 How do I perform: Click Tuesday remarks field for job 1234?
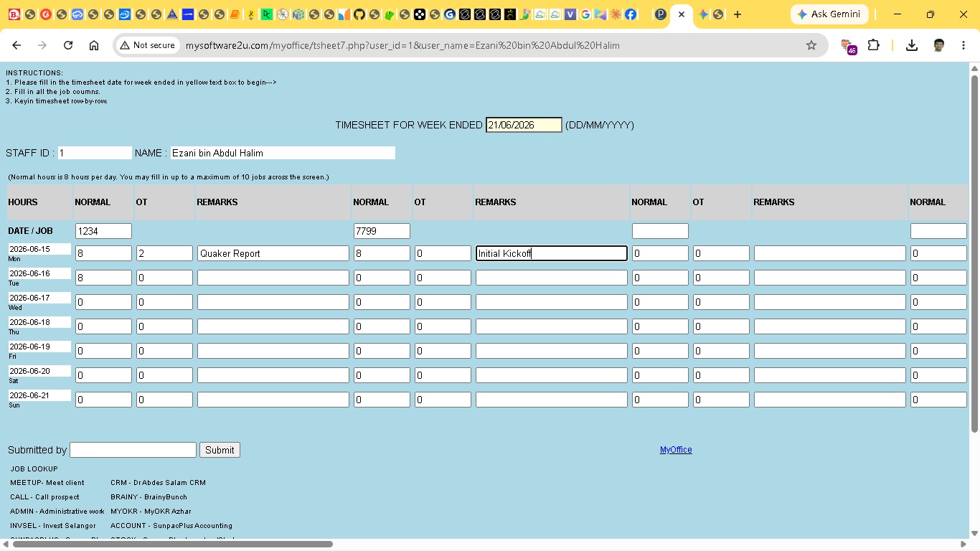[273, 278]
